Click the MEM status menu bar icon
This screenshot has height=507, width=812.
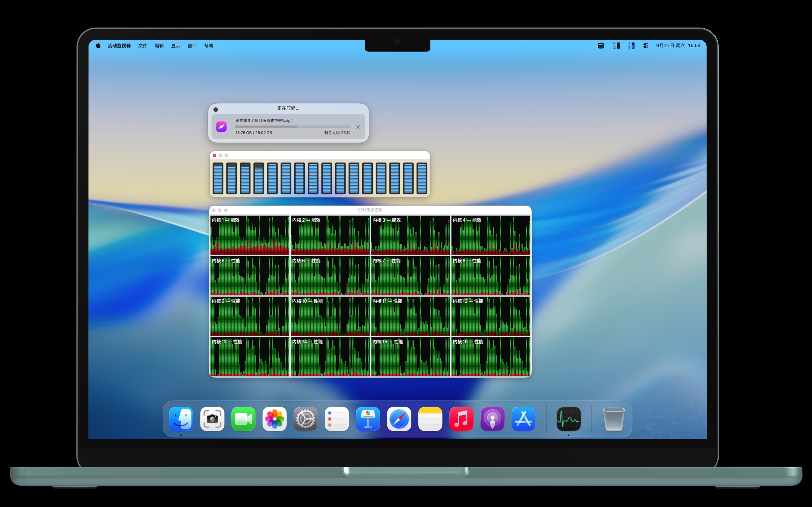coord(616,46)
